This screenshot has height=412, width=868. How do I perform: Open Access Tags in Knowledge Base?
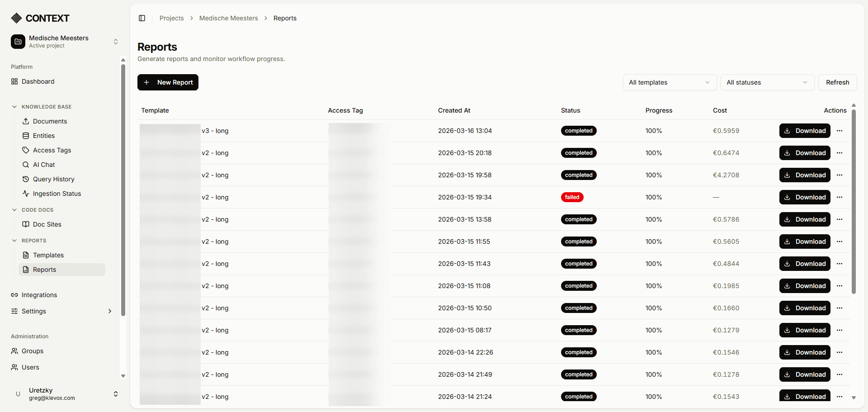tap(52, 150)
